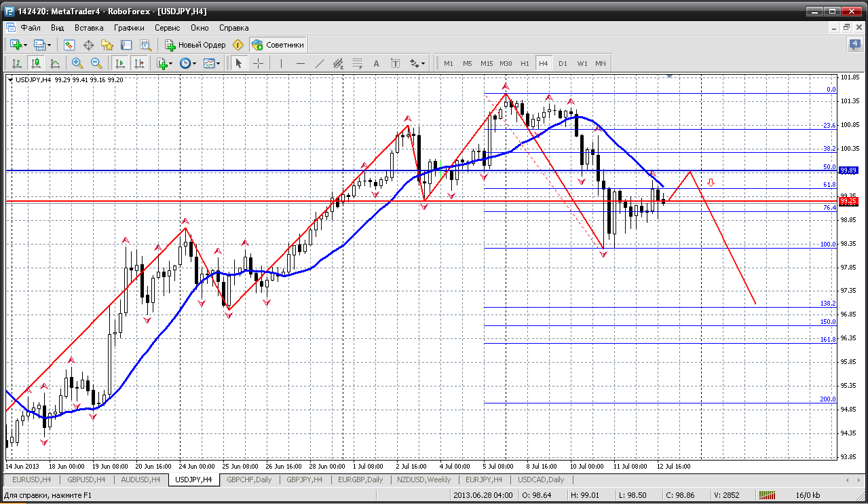Image resolution: width=868 pixels, height=504 pixels.
Task: Open the Справка menu
Action: tap(234, 28)
